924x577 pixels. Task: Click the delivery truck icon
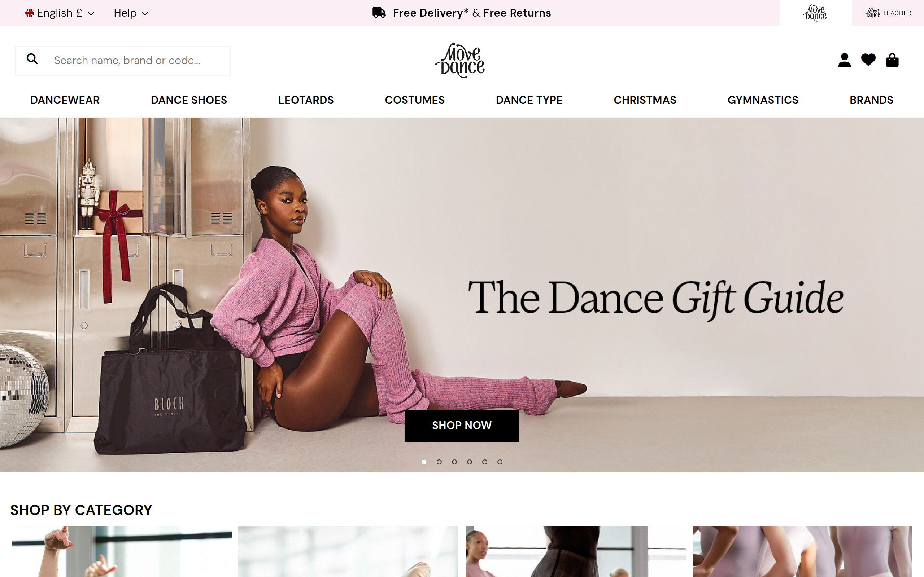(x=379, y=13)
